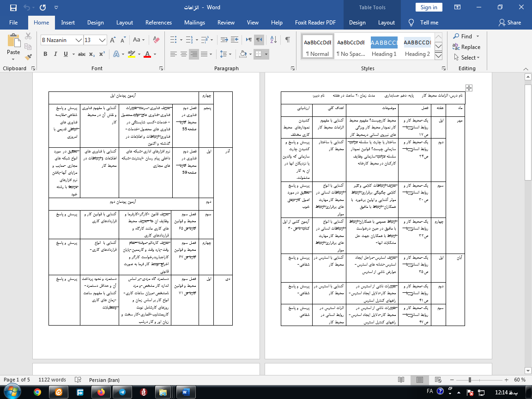Image resolution: width=532 pixels, height=399 pixels.
Task: Expand the font size dropdown
Action: 103,40
